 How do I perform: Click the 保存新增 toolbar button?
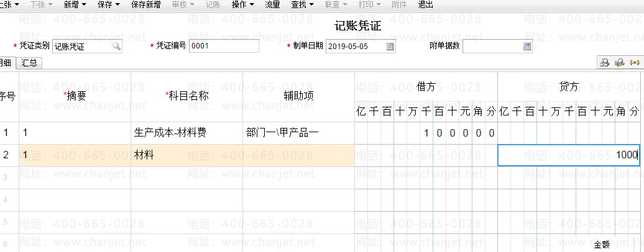click(x=146, y=4)
